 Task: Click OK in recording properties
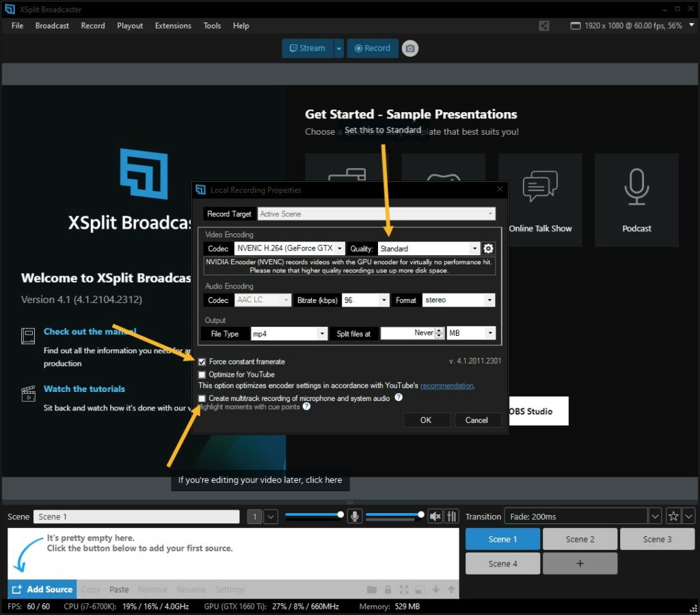tap(426, 420)
